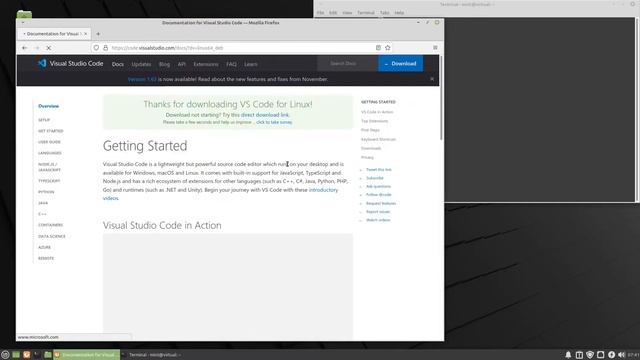
Task: Click the Firefox URL address field
Action: tap(241, 48)
